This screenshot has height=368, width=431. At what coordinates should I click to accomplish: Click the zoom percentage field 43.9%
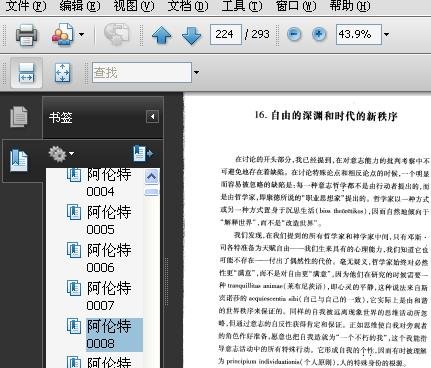pyautogui.click(x=359, y=34)
